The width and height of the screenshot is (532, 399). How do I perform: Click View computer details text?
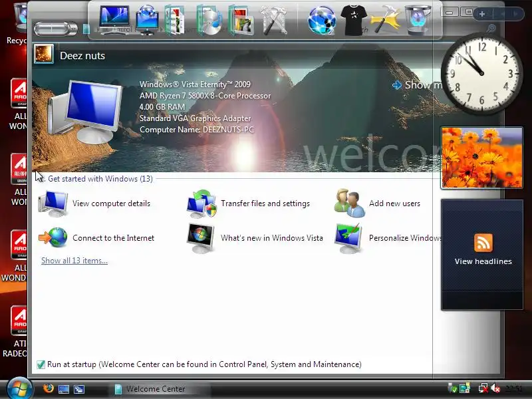coord(111,203)
